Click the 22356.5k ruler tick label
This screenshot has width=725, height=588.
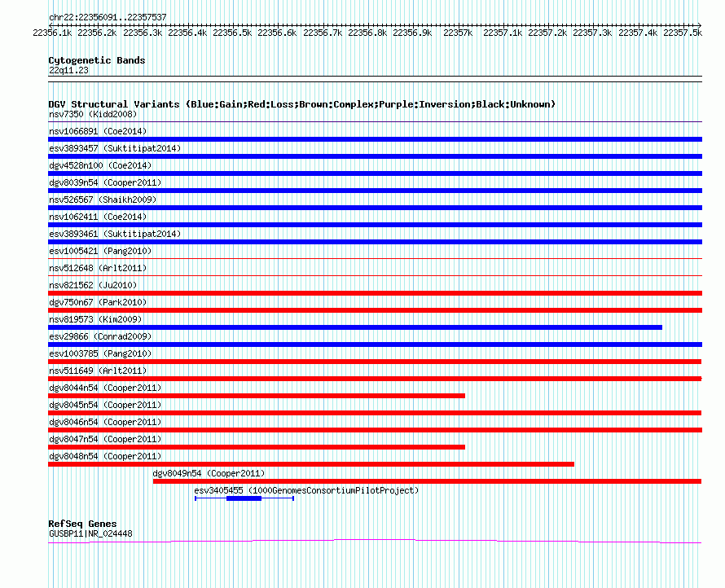tap(232, 33)
